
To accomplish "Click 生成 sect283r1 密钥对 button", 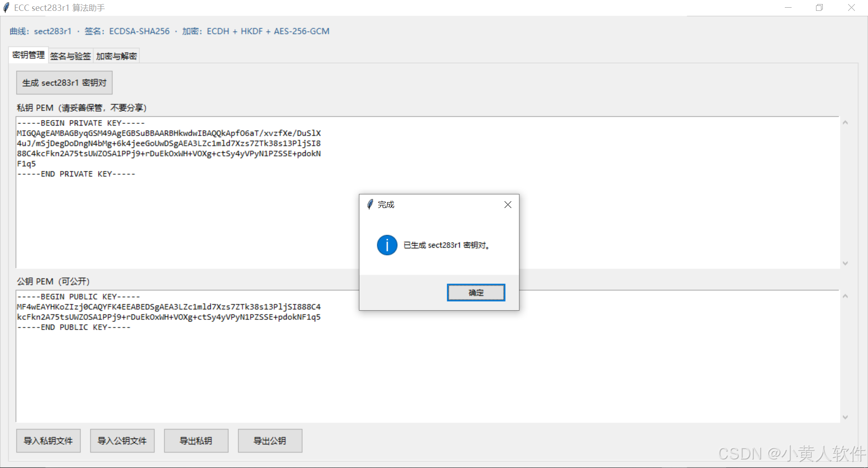I will tap(64, 83).
